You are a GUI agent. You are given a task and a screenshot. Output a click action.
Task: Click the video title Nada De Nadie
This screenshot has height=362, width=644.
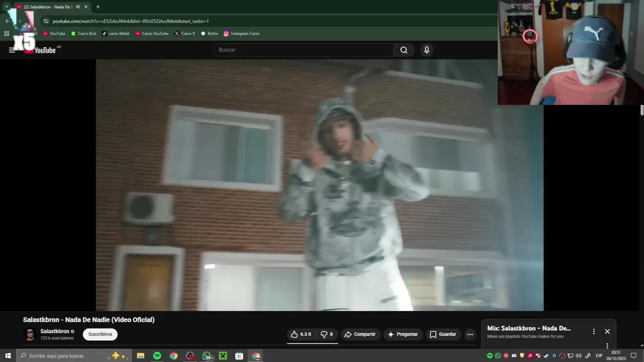[x=89, y=320]
